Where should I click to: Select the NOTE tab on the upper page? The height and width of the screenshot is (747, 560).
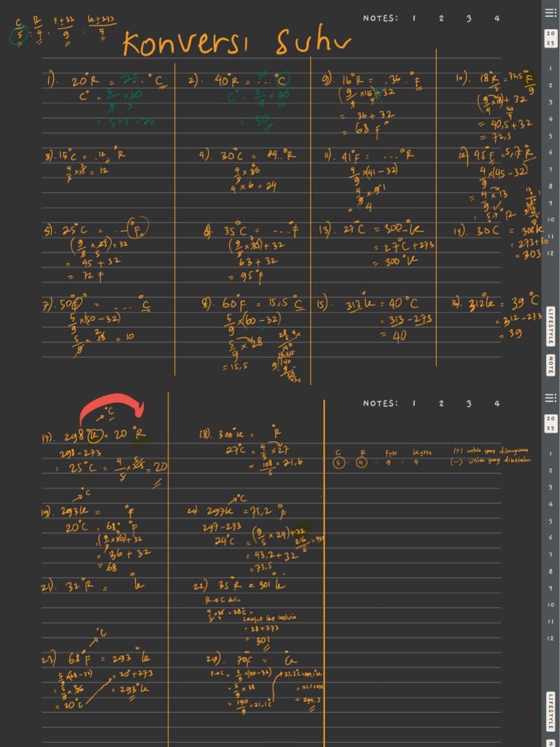551,365
